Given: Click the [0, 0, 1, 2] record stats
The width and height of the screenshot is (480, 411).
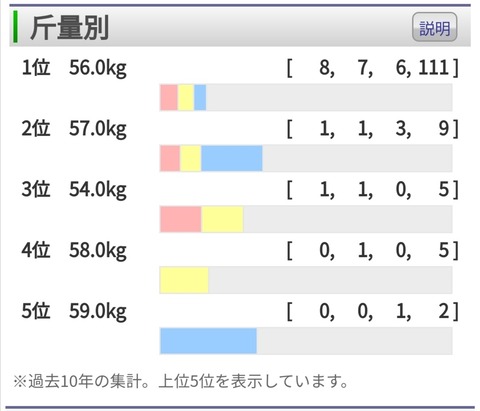Looking at the screenshot, I should pyautogui.click(x=373, y=311).
